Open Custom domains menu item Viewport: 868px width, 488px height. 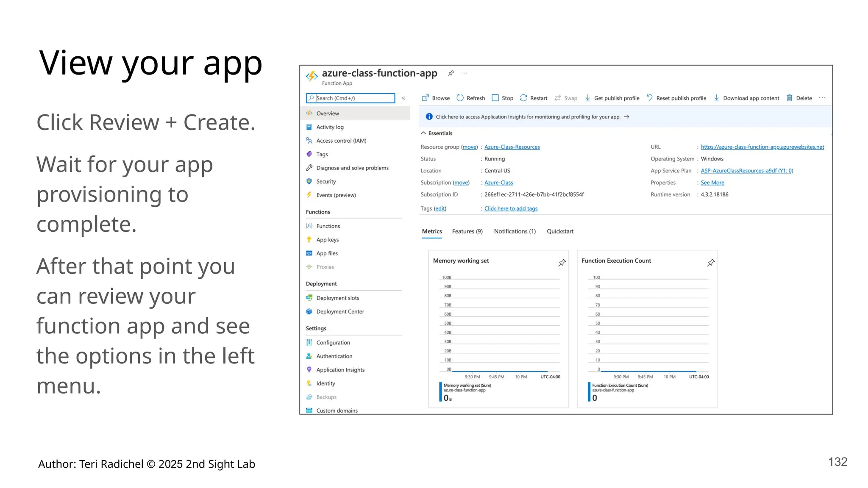coord(337,410)
